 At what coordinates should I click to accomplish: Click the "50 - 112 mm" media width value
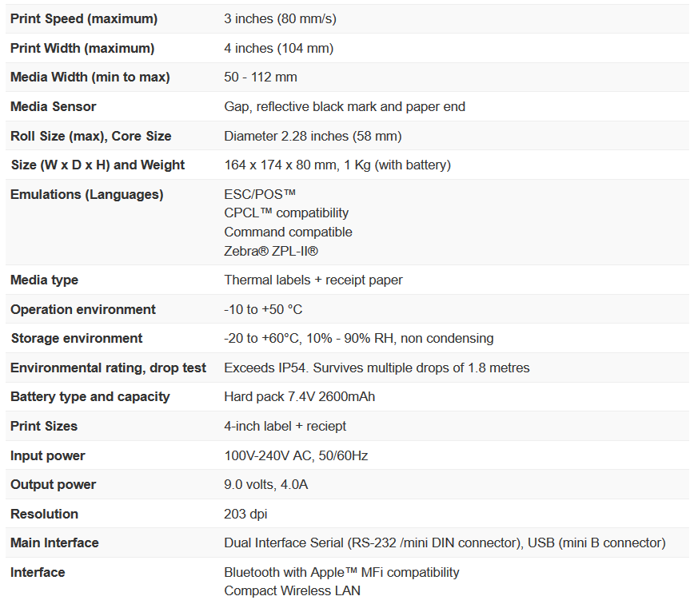[261, 77]
